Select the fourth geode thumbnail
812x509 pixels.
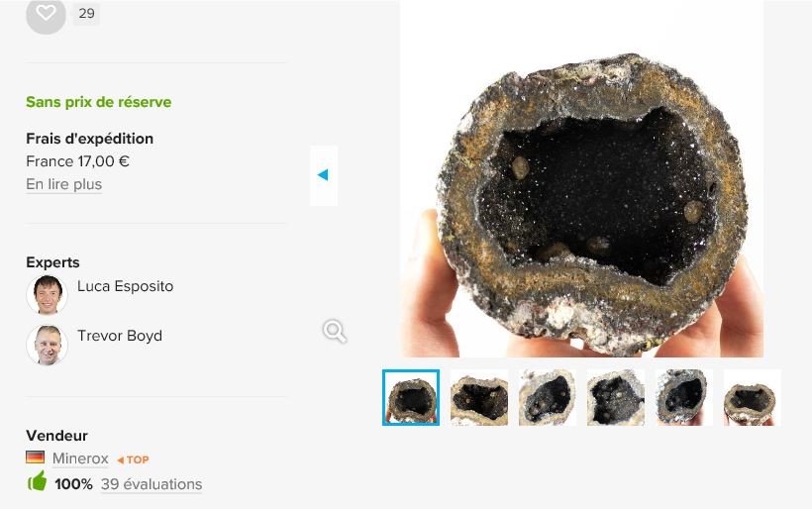(616, 398)
